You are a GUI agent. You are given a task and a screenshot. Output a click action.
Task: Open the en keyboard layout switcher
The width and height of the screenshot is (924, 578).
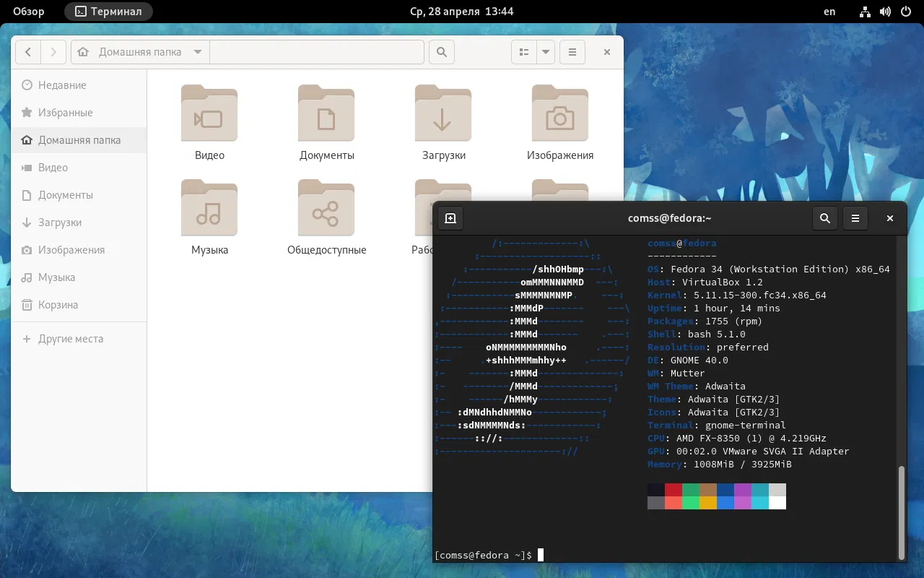829,12
